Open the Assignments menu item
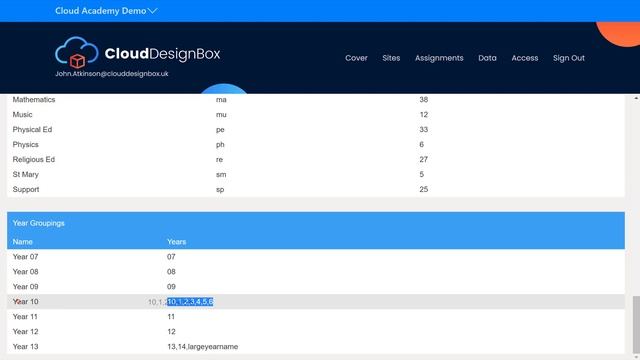The width and height of the screenshot is (640, 360). point(439,58)
